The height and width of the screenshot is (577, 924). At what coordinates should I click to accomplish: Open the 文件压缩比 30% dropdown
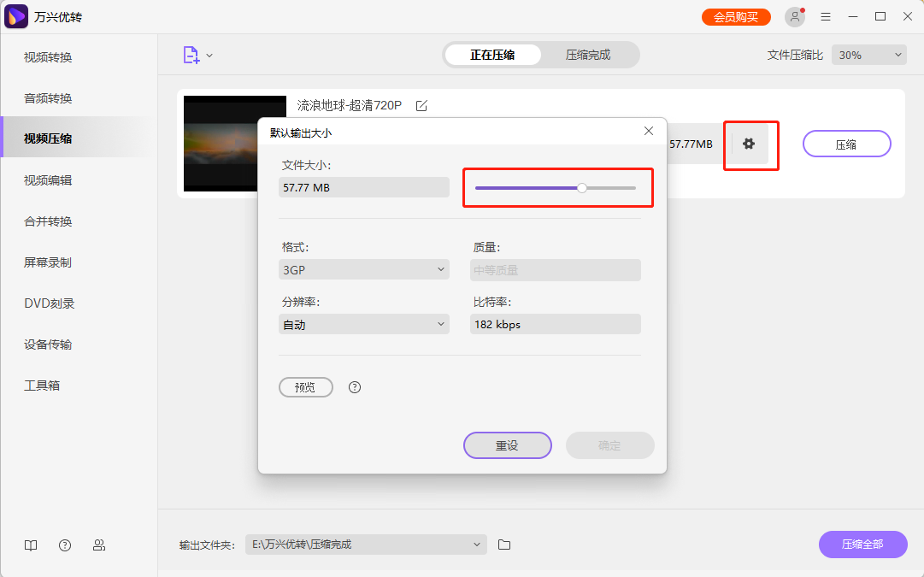[868, 54]
